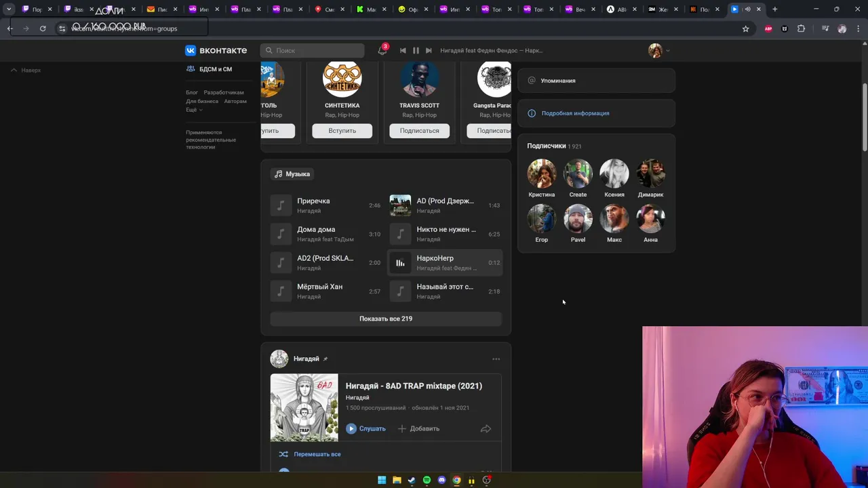Open the VK notifications bell

382,50
